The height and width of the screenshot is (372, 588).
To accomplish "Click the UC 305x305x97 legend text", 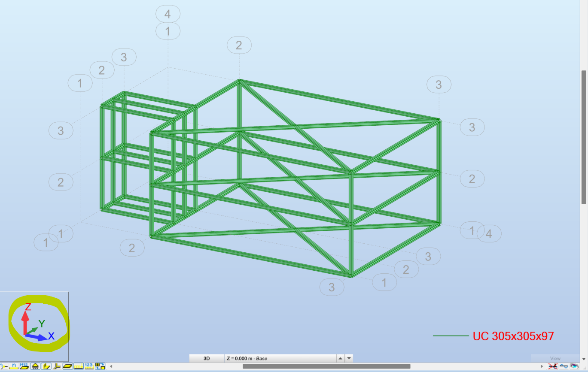I will point(513,336).
